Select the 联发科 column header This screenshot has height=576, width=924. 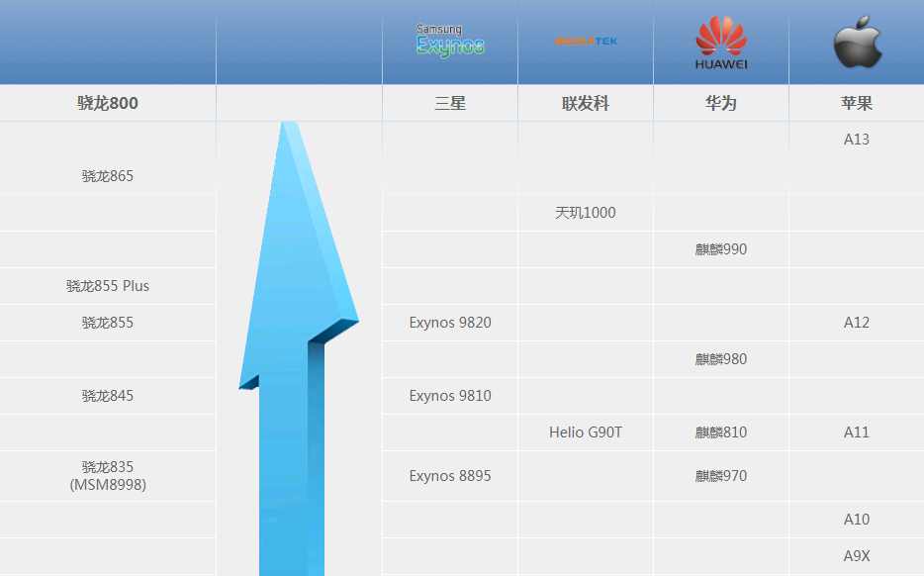pos(586,103)
